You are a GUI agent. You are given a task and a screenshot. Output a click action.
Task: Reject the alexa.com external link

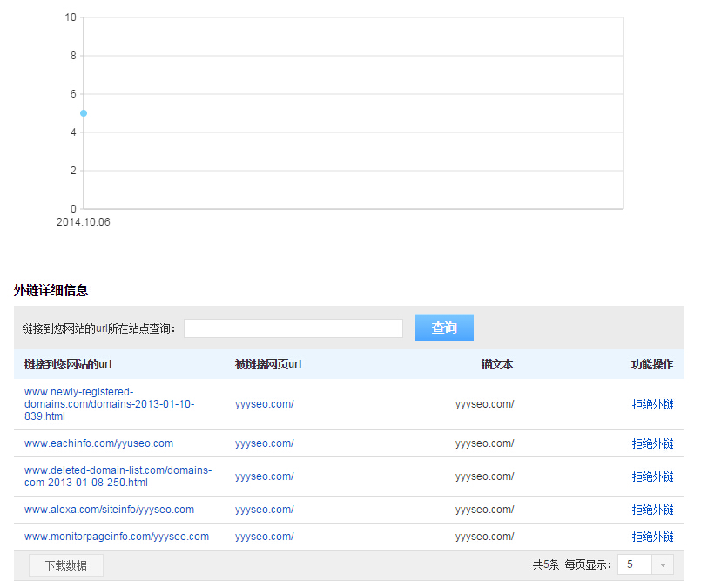[x=652, y=510]
